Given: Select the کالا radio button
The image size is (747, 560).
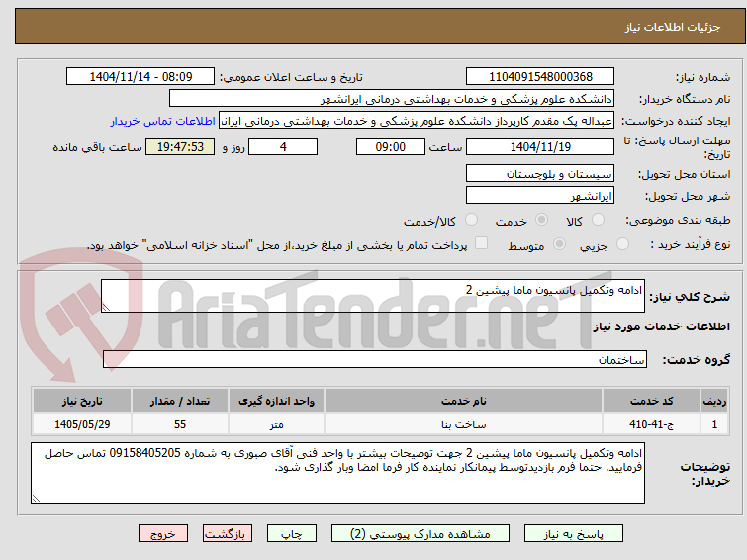Looking at the screenshot, I should pos(598,220).
